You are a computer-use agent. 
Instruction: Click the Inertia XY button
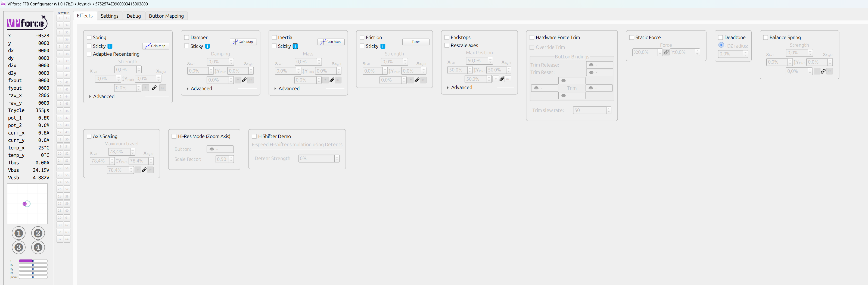tap(338, 80)
